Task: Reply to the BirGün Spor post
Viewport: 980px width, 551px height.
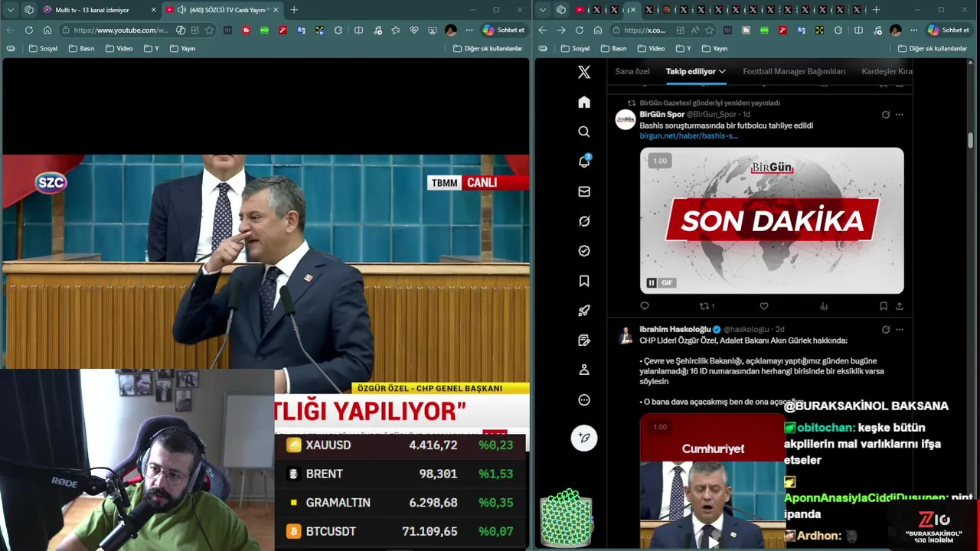Action: (645, 306)
